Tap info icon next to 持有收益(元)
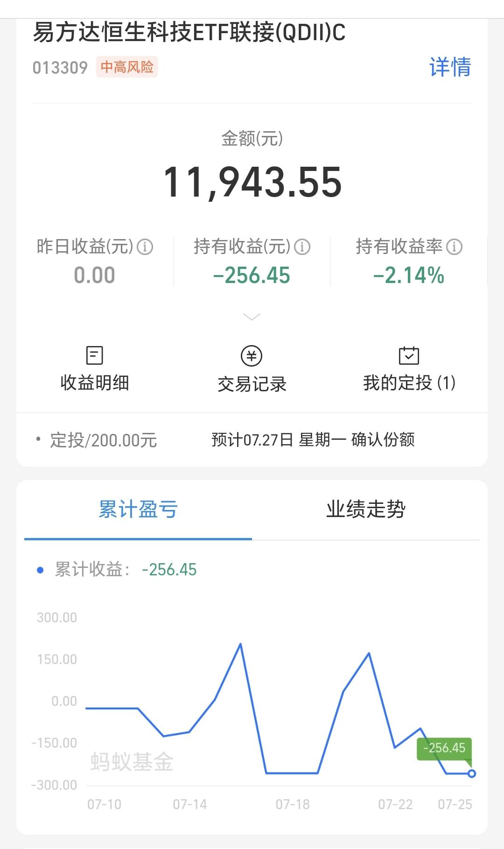Image resolution: width=504 pixels, height=849 pixels. tap(302, 247)
